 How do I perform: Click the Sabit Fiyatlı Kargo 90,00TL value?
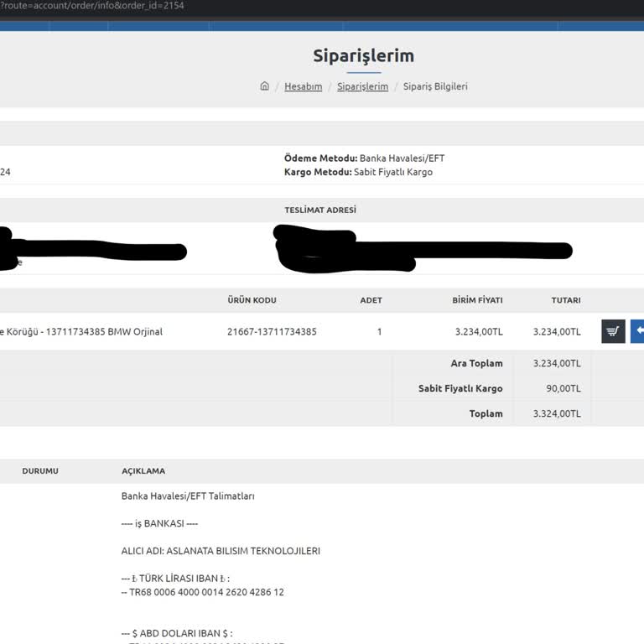pos(563,388)
